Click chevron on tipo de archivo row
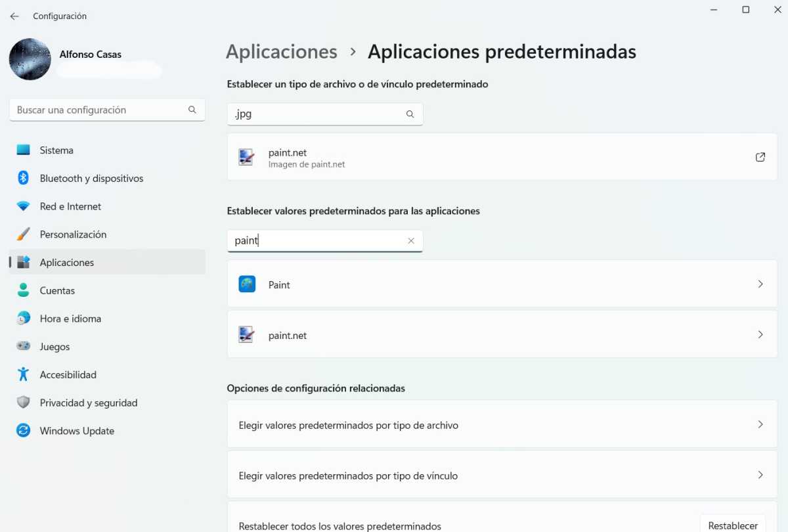The width and height of the screenshot is (788, 532). coord(760,425)
